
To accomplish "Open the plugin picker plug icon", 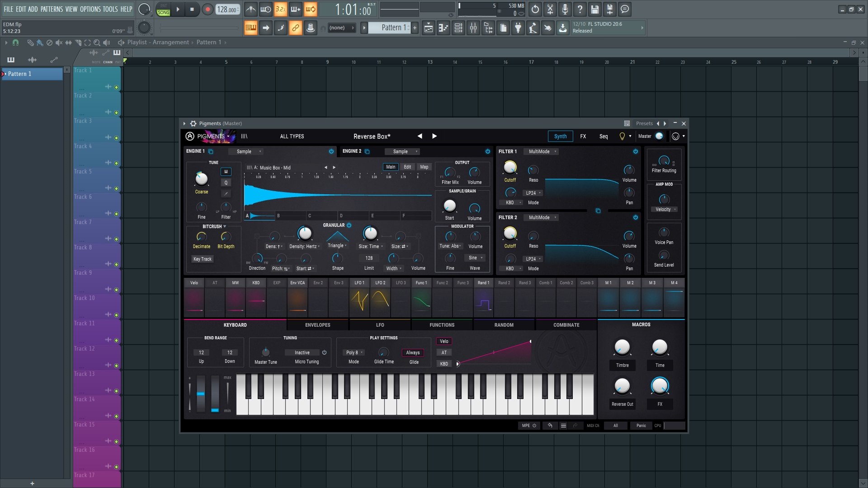I will (518, 28).
